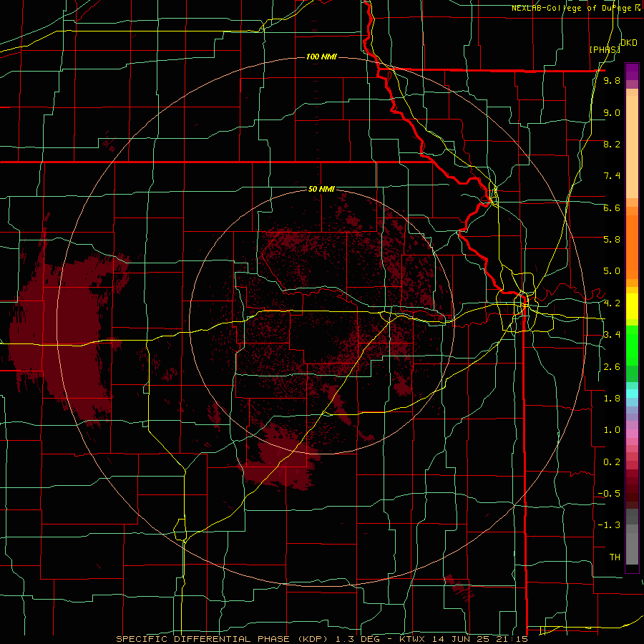Image resolution: width=644 pixels, height=644 pixels.
Task: Click the 7.4 value on the scale
Action: pos(612,176)
